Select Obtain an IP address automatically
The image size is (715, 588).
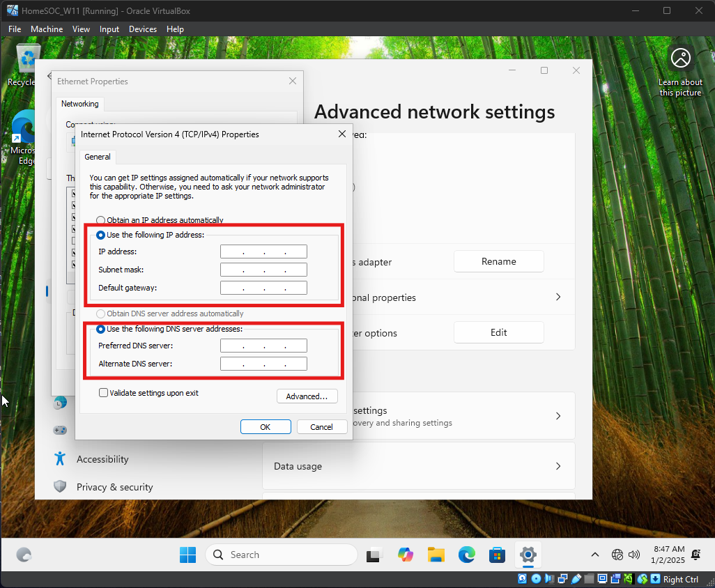101,220
